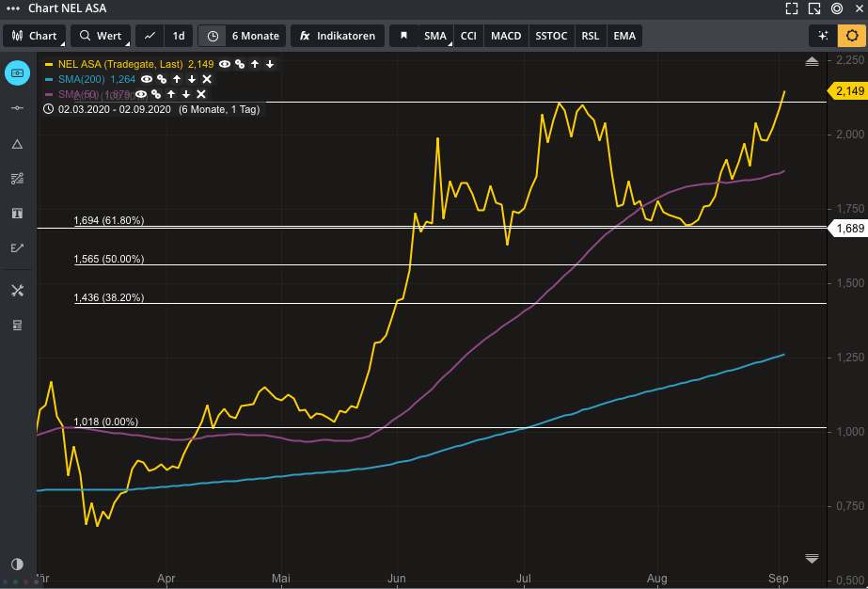
Task: Select the text annotation tool in sidebar
Action: 17,214
